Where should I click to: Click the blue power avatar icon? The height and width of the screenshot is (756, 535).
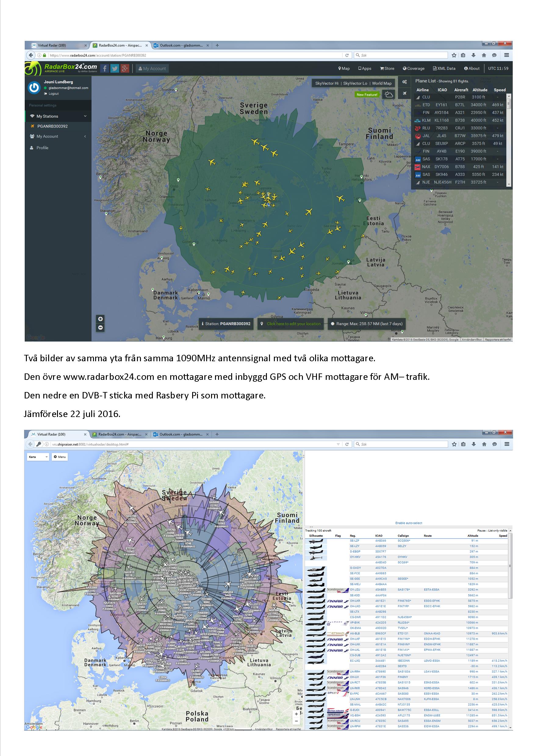pyautogui.click(x=34, y=87)
